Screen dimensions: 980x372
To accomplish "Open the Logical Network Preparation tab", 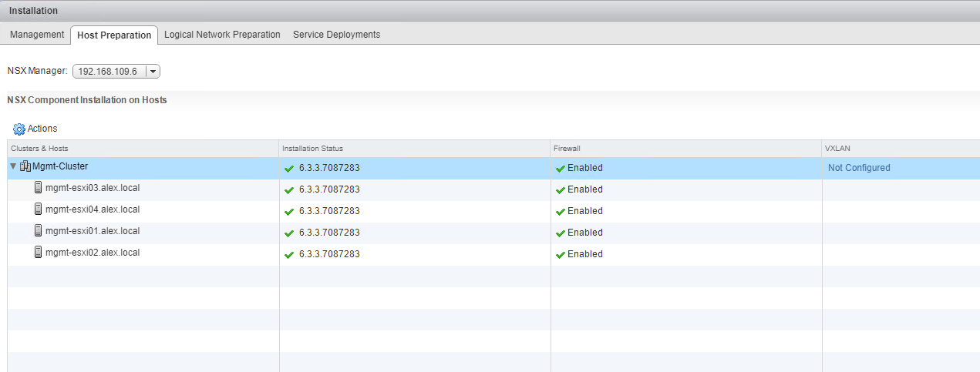I will (x=222, y=35).
